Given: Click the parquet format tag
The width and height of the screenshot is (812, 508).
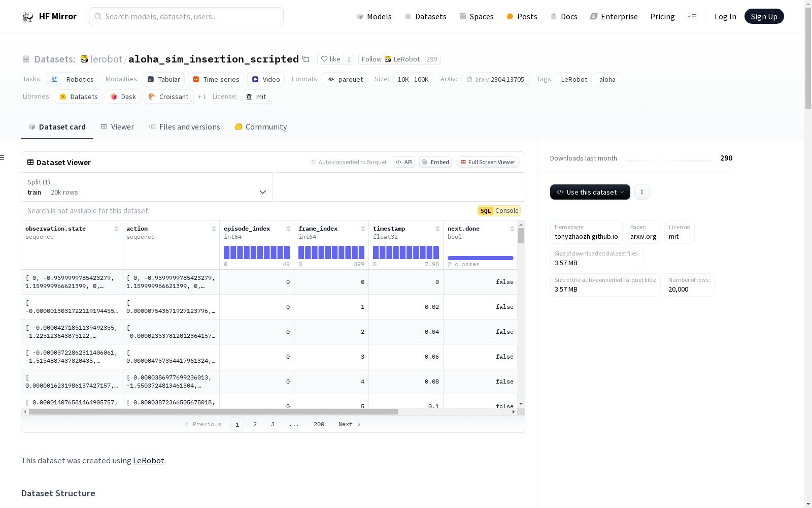Looking at the screenshot, I should 345,79.
